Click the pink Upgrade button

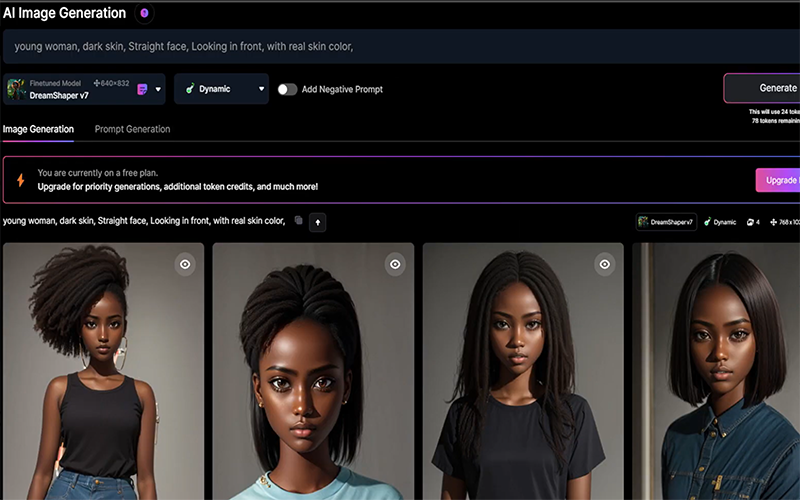778,180
